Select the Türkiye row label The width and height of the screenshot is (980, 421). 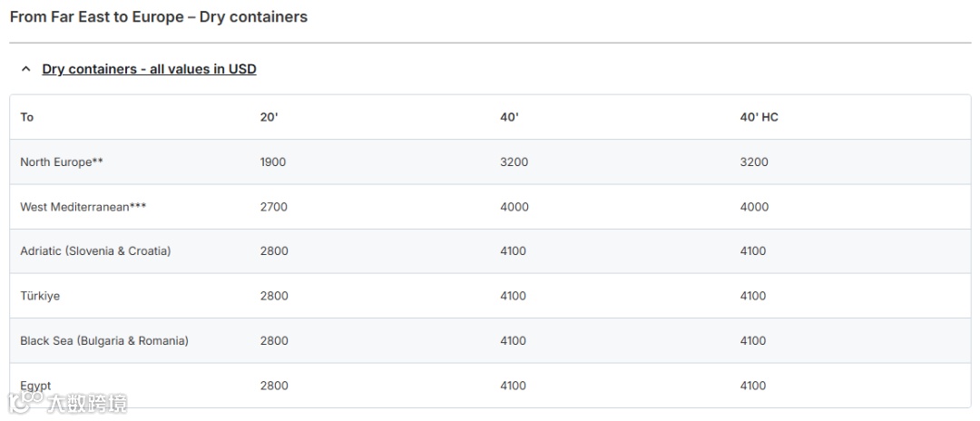pyautogui.click(x=40, y=296)
